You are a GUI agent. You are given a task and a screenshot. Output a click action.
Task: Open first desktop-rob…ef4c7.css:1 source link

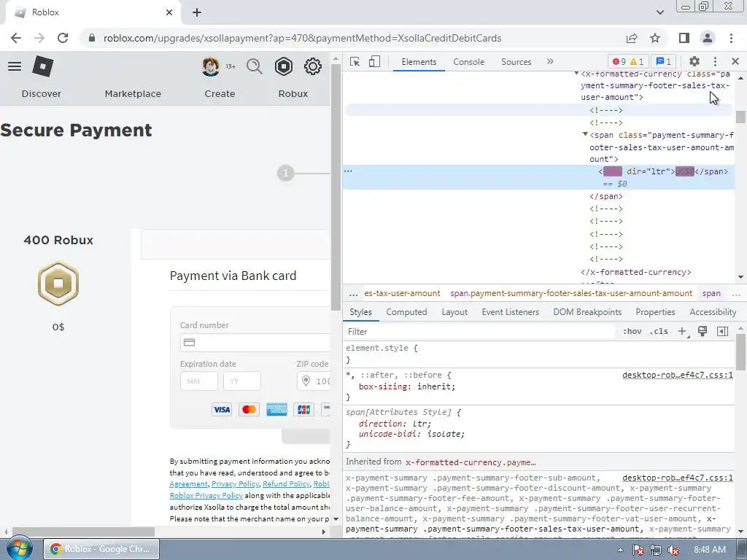click(678, 375)
